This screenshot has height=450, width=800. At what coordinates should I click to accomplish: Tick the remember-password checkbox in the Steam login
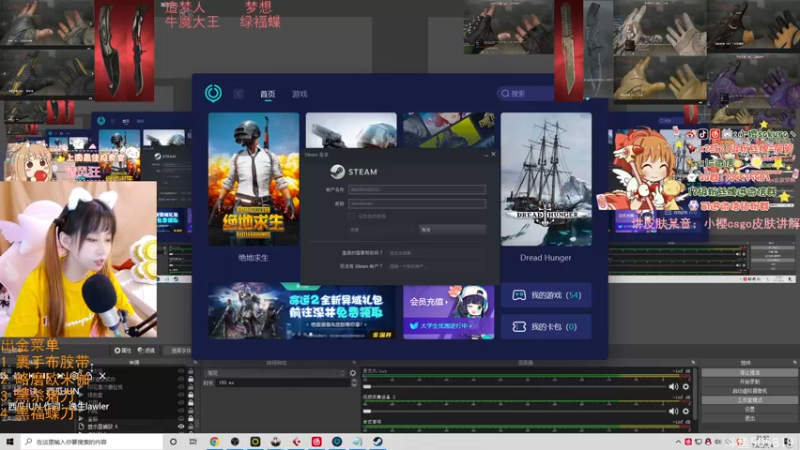[352, 216]
